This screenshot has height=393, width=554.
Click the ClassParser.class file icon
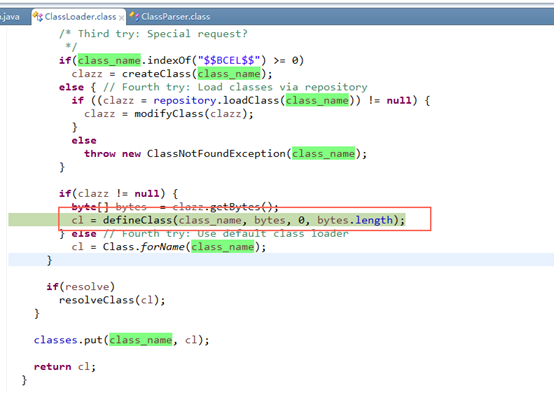point(134,16)
